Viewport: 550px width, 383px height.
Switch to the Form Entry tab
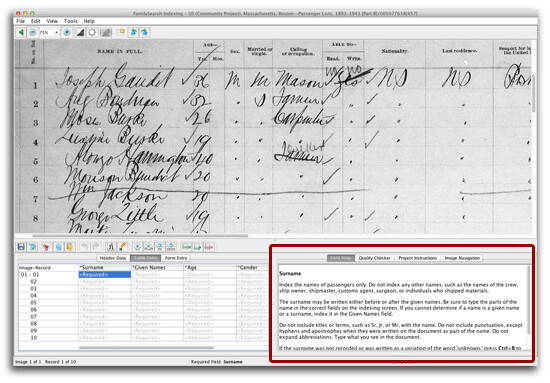176,258
